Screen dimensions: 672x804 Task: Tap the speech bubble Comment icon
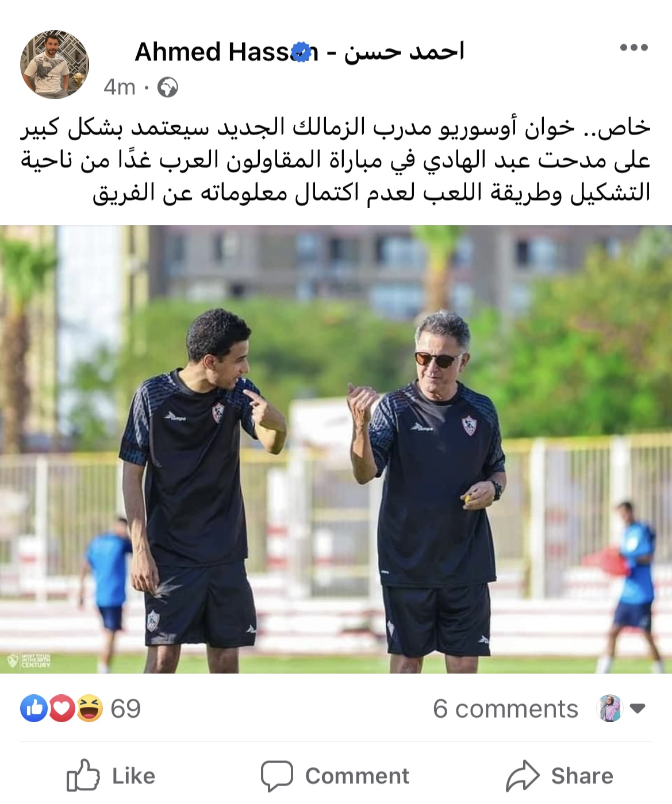277,776
